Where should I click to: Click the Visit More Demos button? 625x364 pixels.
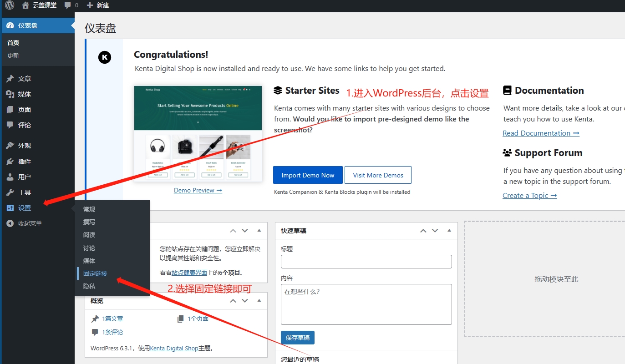(x=378, y=175)
